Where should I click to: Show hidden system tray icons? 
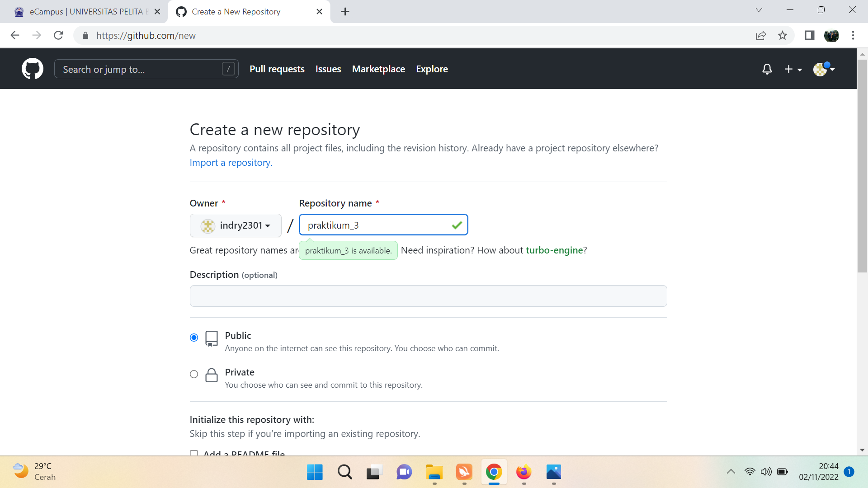point(731,472)
